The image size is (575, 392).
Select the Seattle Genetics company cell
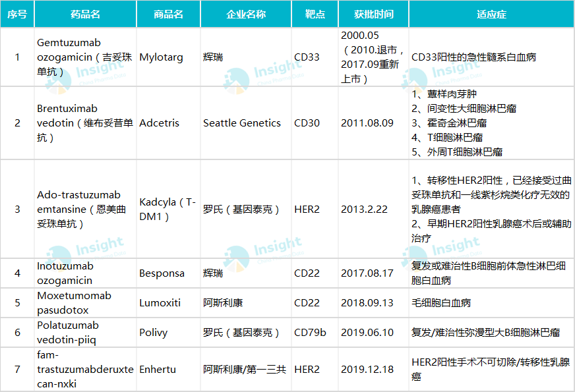246,123
